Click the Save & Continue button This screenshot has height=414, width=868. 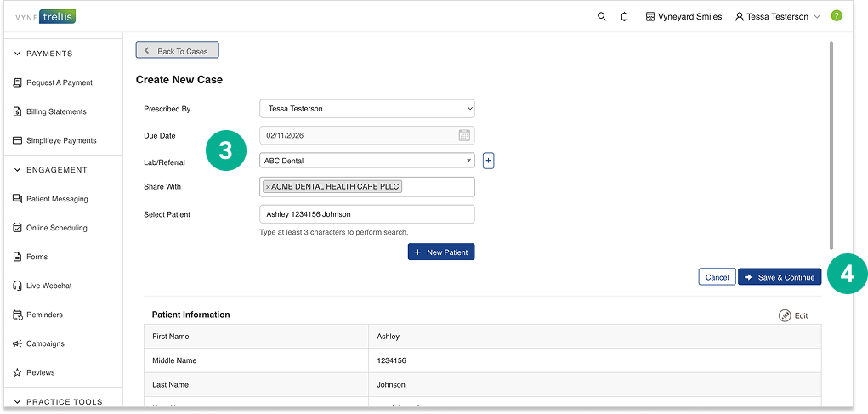tap(780, 277)
